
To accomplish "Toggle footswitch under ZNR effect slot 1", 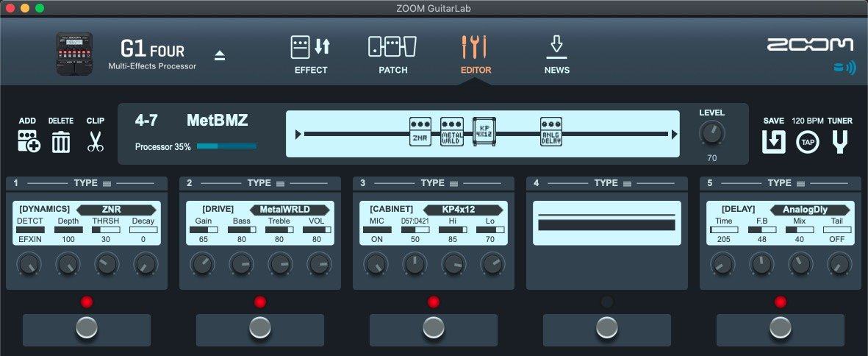I will point(87,328).
